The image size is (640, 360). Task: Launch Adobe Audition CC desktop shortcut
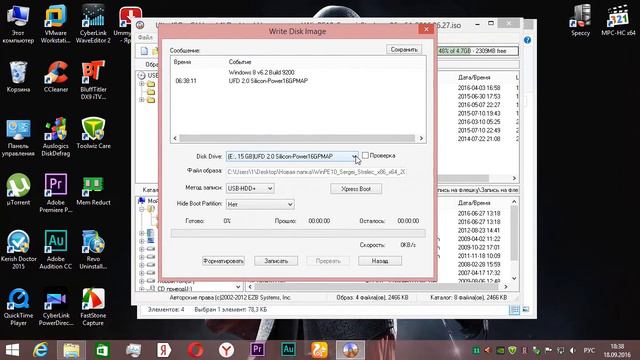56,250
